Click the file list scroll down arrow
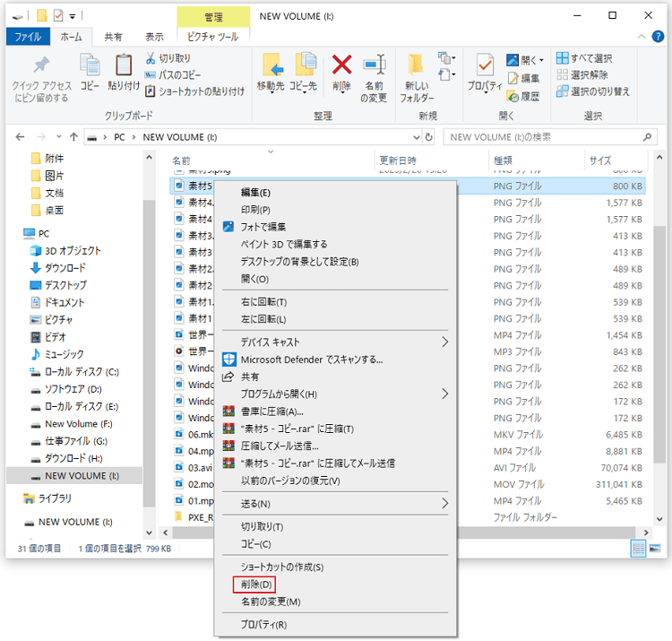This screenshot has height=641, width=672. pyautogui.click(x=659, y=519)
